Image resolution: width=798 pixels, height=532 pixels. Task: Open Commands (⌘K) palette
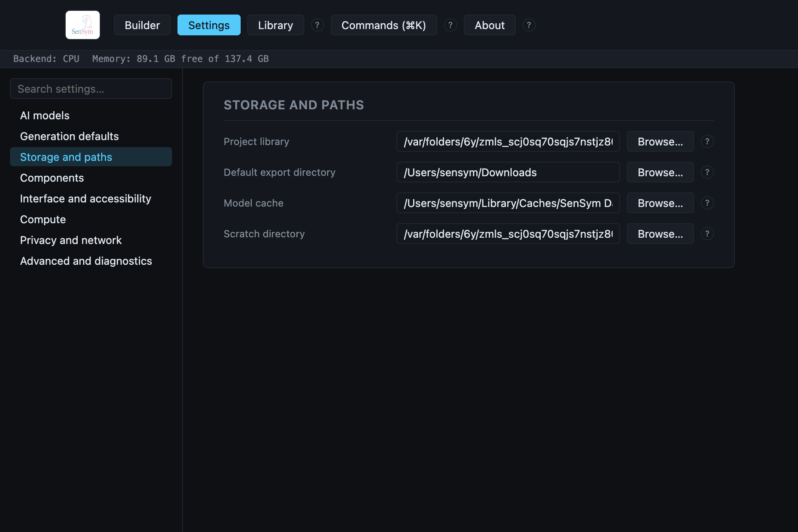point(384,25)
